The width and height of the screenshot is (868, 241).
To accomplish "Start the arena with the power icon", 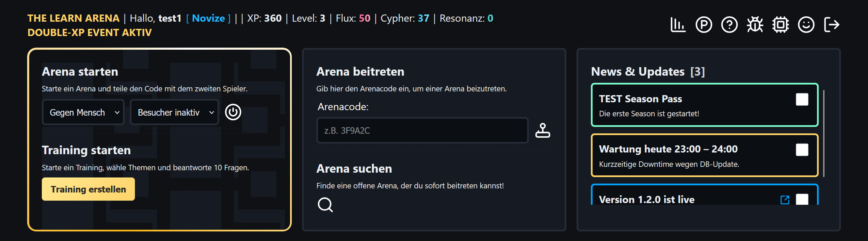I will pos(233,112).
